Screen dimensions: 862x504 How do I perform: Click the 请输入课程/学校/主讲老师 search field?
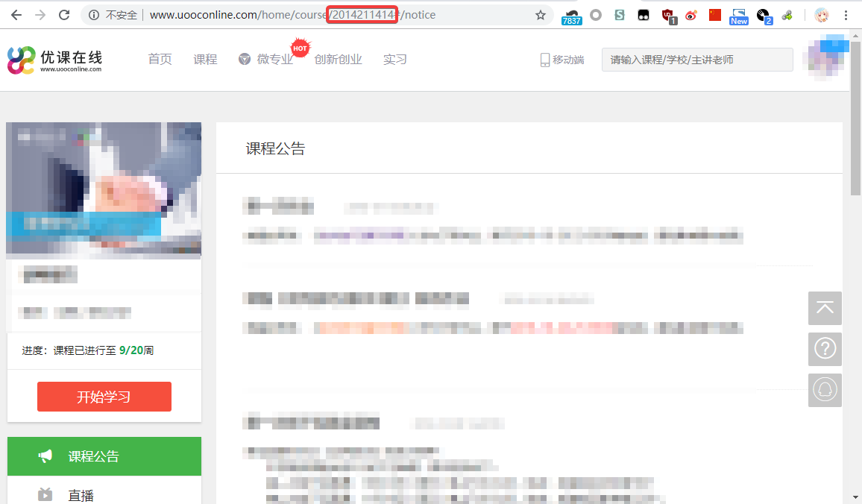[696, 59]
